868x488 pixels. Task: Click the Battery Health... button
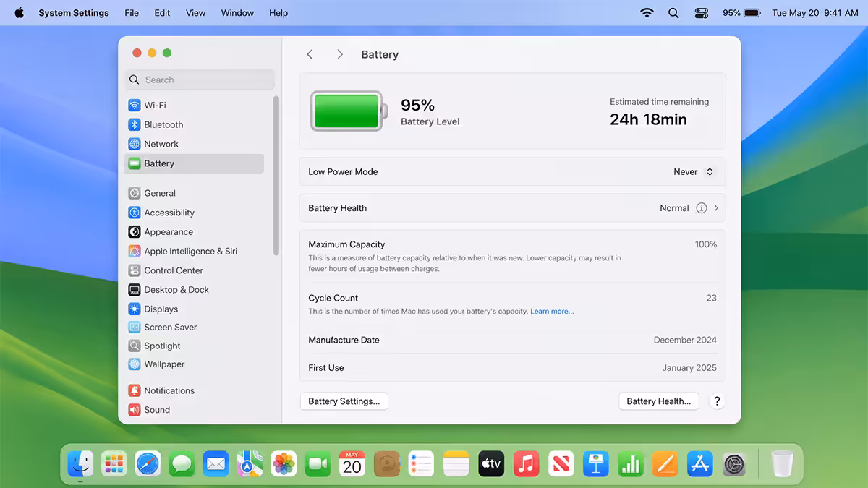(x=659, y=401)
